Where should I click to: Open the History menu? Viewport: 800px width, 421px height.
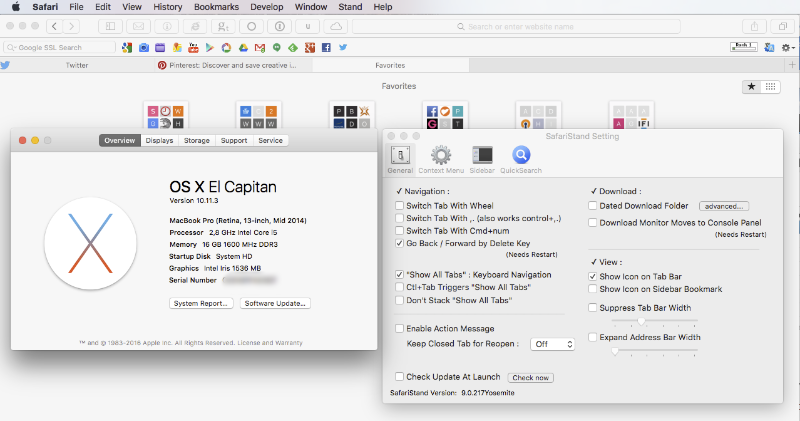pos(167,7)
